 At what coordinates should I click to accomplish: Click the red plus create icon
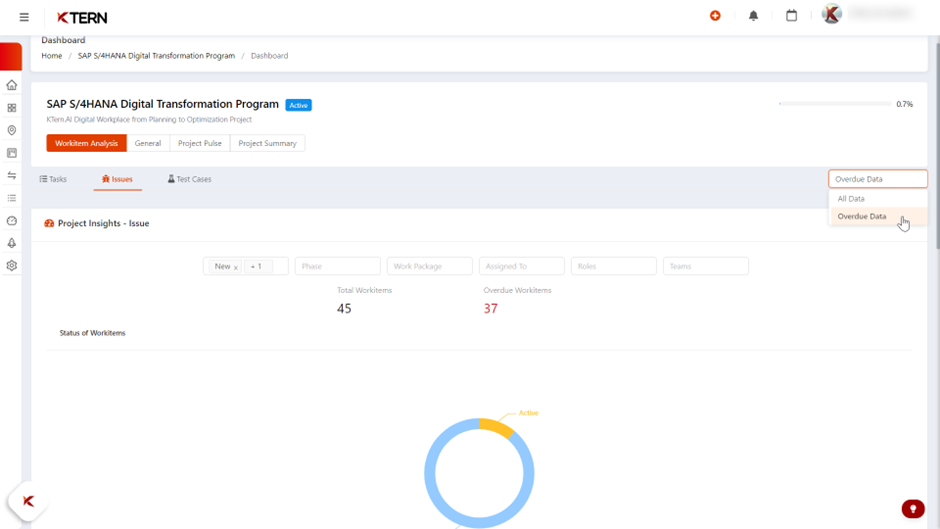(x=715, y=16)
